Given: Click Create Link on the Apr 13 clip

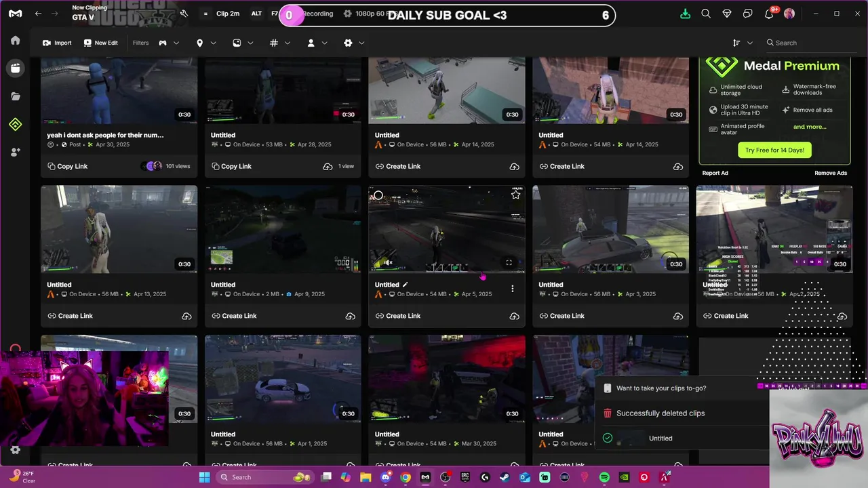Looking at the screenshot, I should [x=70, y=316].
